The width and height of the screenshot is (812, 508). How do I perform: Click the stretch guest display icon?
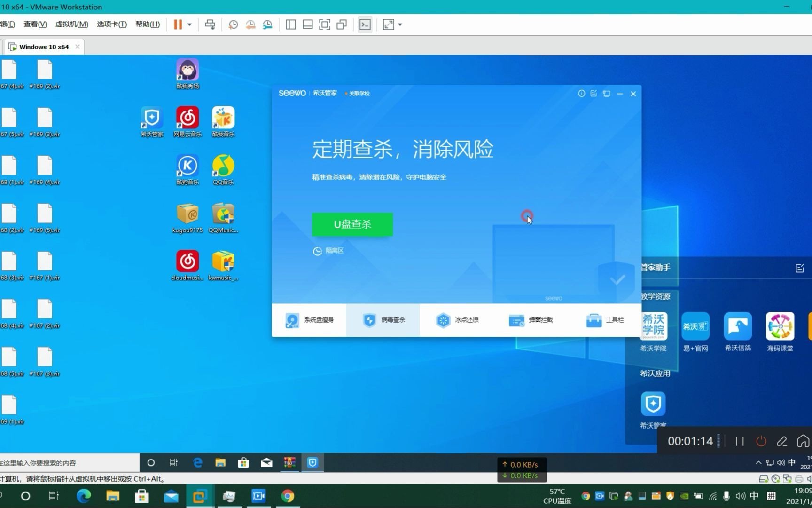[x=389, y=24]
